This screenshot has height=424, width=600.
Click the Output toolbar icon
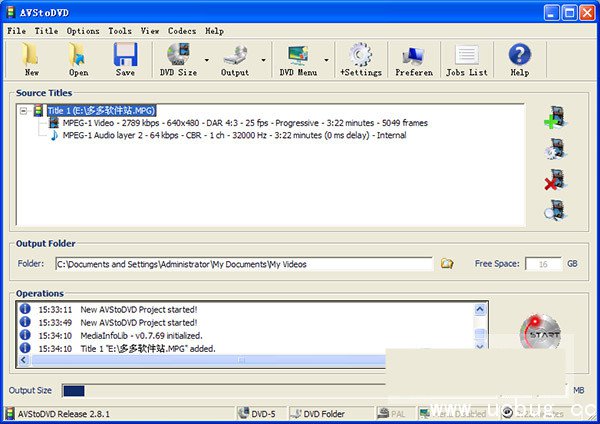point(235,59)
